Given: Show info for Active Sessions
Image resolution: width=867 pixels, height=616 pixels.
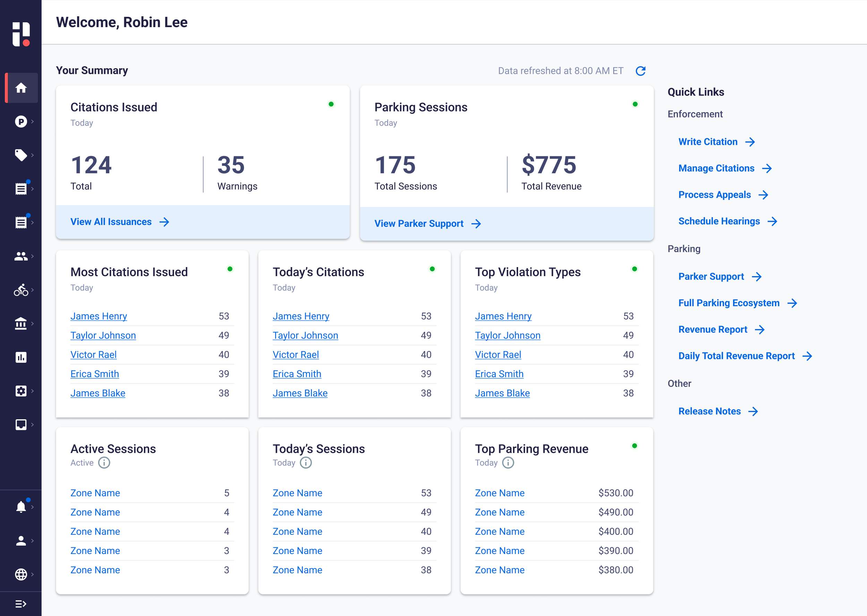Looking at the screenshot, I should (104, 463).
